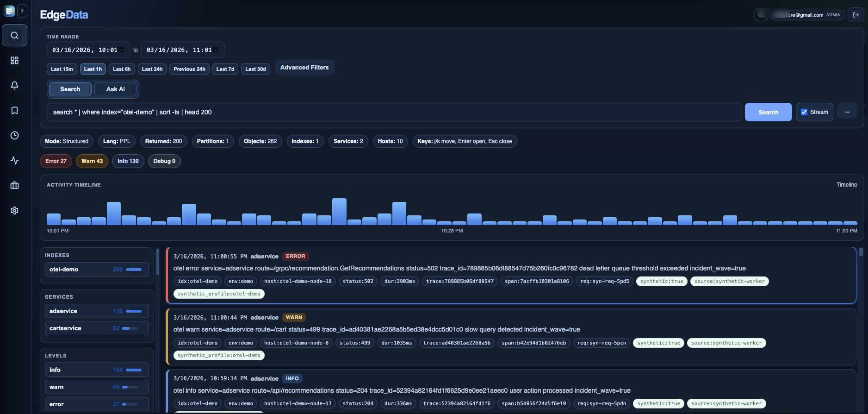
Task: Open the alerts bell sidebar icon
Action: point(15,86)
